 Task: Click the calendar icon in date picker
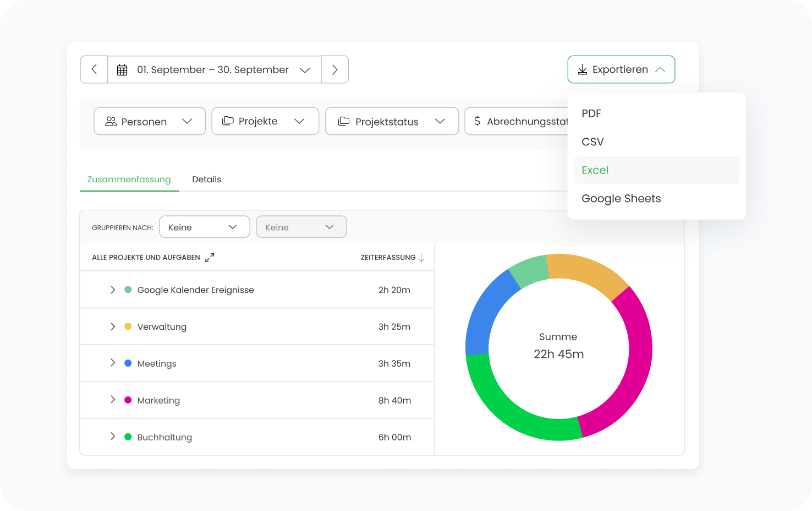(x=122, y=70)
